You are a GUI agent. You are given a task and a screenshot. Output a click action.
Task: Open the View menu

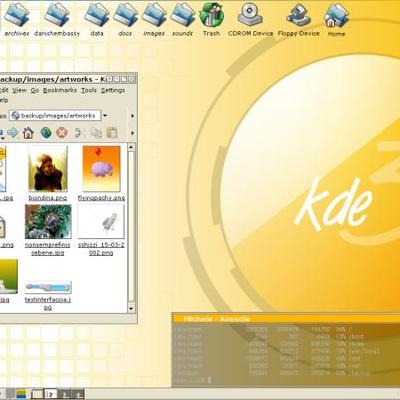19,90
